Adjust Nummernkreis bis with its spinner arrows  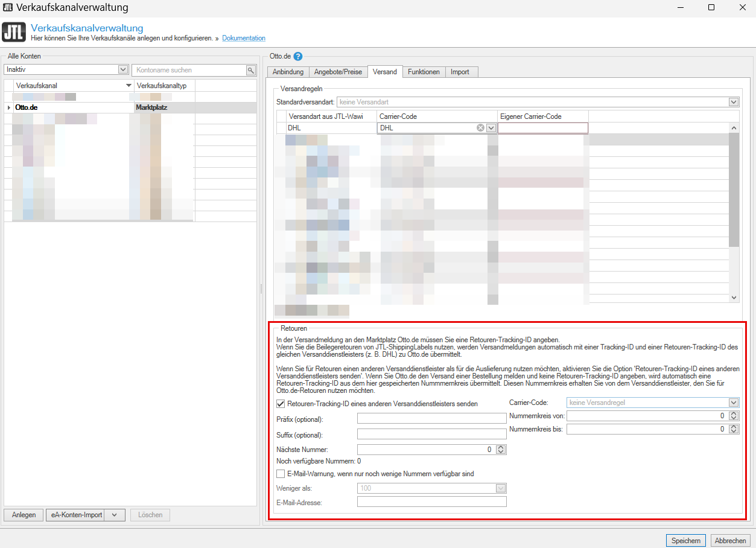pos(734,429)
